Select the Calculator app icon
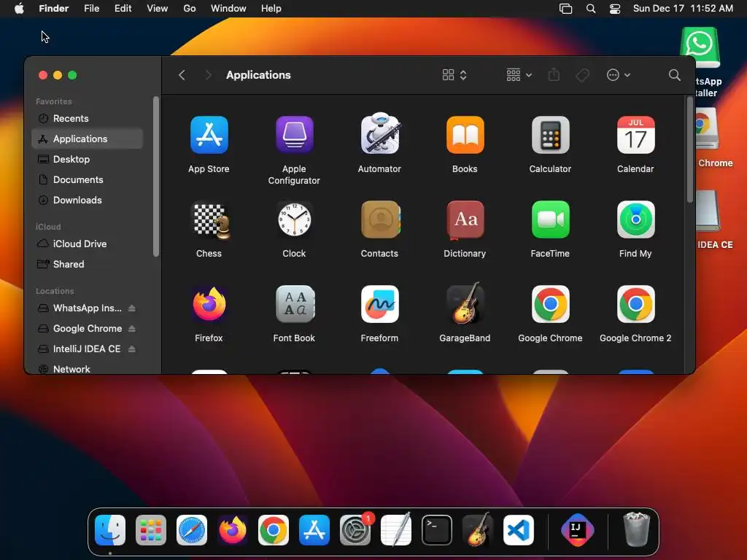This screenshot has width=747, height=560. tap(550, 135)
